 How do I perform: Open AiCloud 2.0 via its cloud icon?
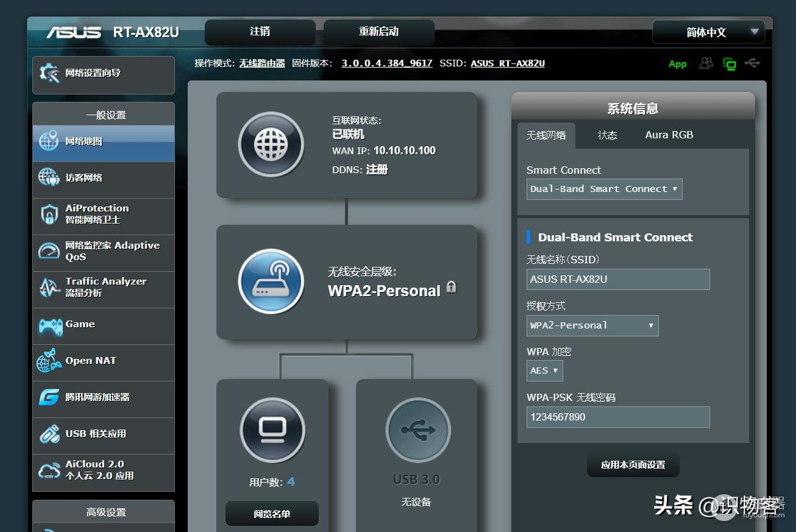49,471
